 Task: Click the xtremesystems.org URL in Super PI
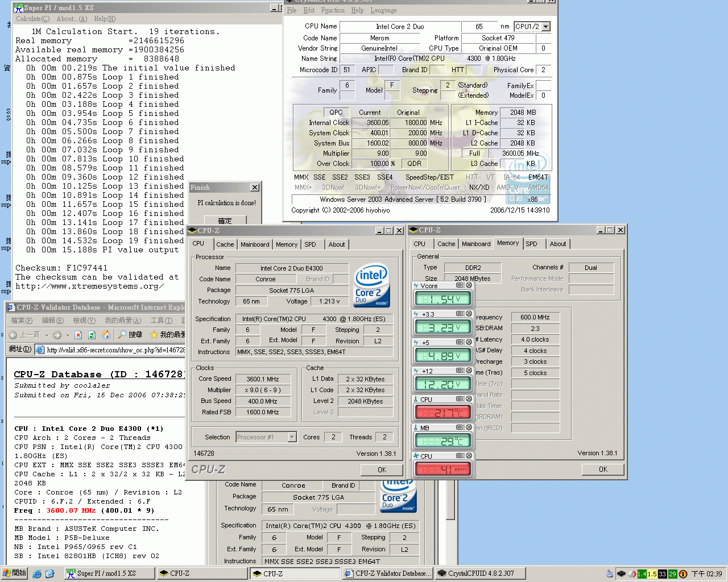pos(90,286)
